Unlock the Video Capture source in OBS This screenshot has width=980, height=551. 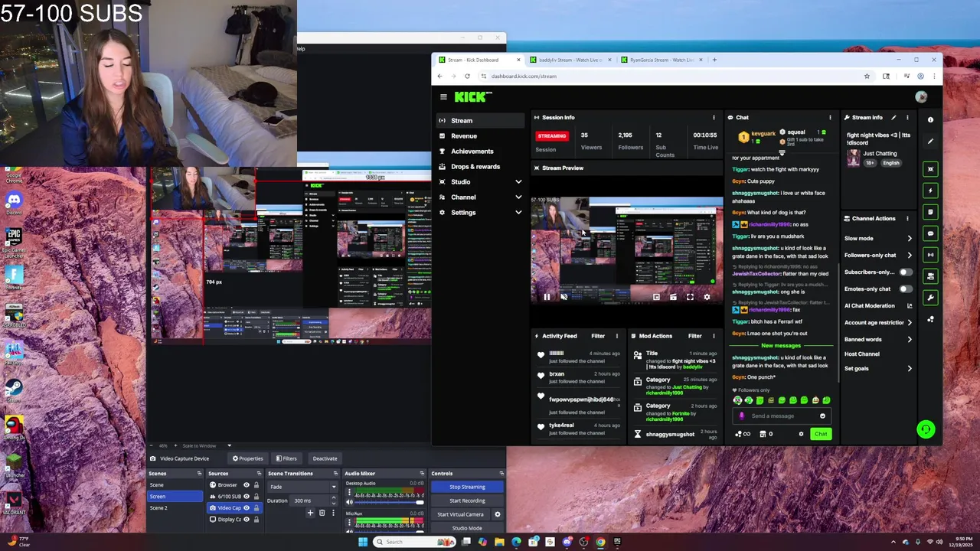click(256, 507)
